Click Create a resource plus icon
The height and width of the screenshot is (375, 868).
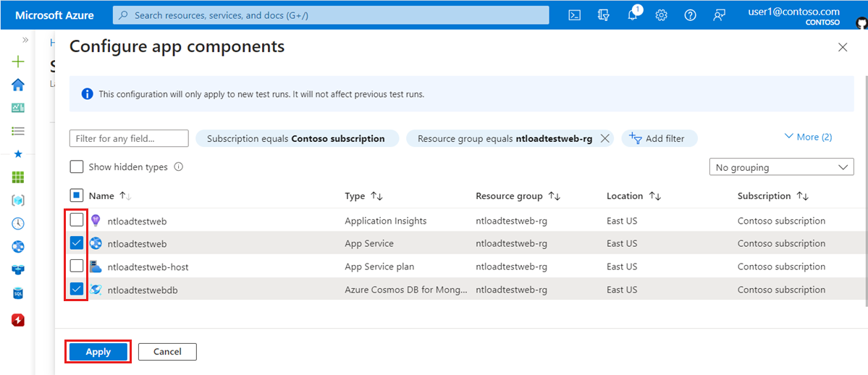18,62
